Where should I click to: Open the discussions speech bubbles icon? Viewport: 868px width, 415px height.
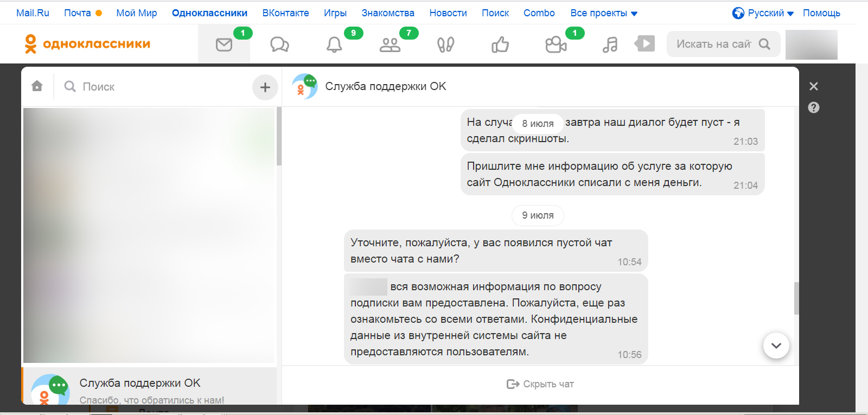tap(279, 44)
